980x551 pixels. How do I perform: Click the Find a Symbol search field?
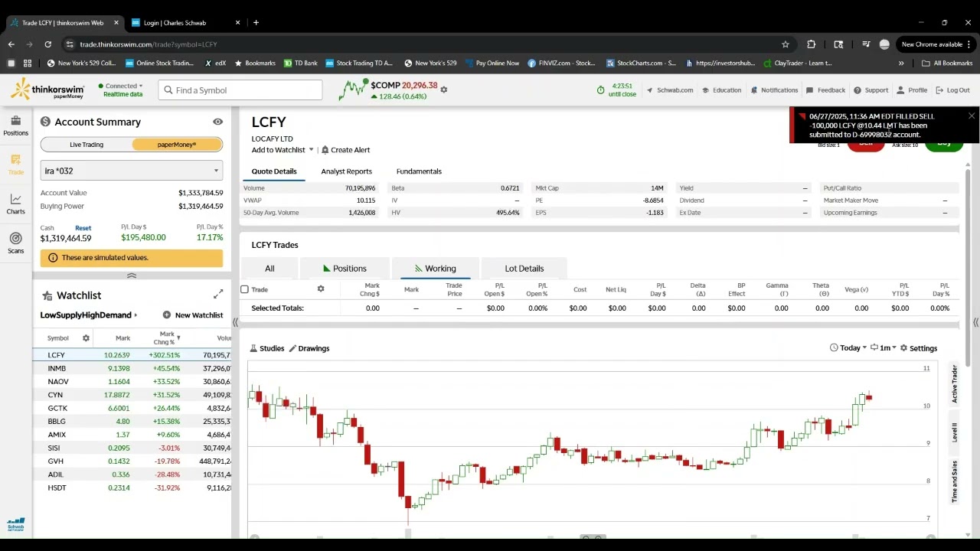[240, 90]
